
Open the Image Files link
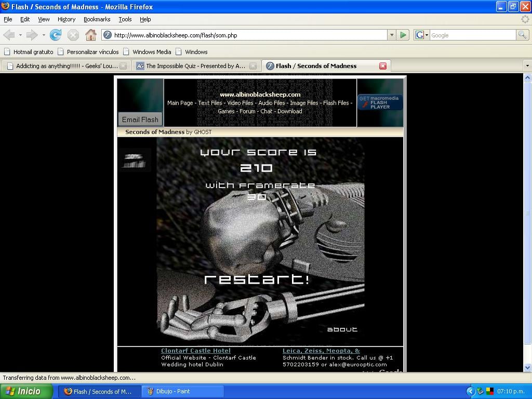tap(304, 103)
